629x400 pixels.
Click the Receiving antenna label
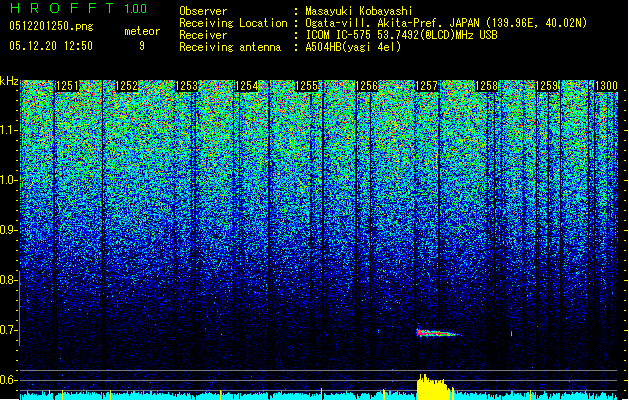230,47
